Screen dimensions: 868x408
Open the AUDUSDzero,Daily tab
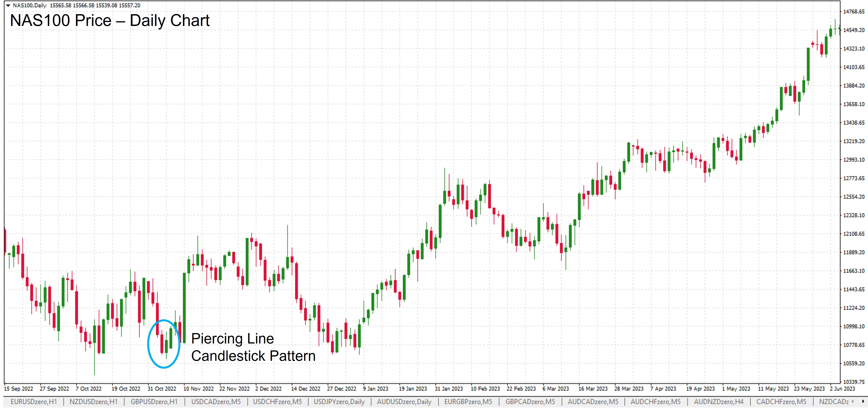404,402
